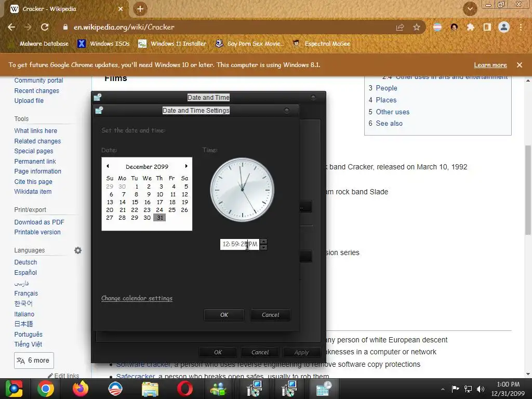This screenshot has width=532, height=399.
Task: Click OK in the Date and Time window
Action: 218,352
